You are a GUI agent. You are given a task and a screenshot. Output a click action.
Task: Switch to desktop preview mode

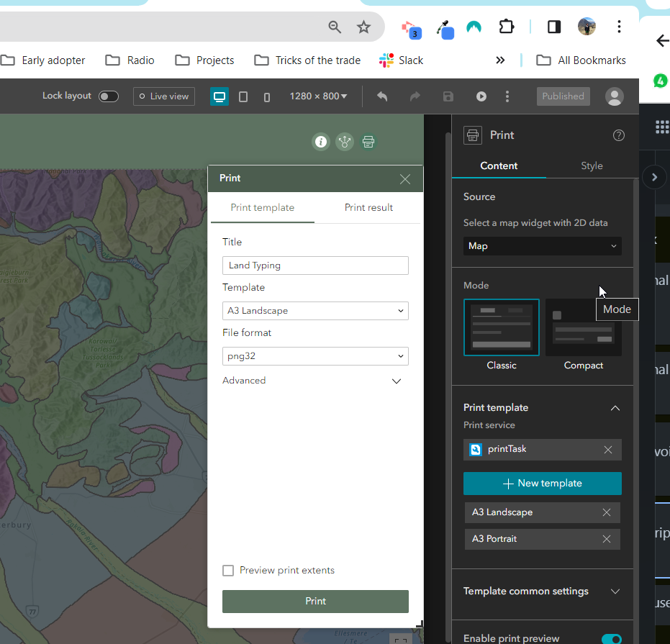219,96
